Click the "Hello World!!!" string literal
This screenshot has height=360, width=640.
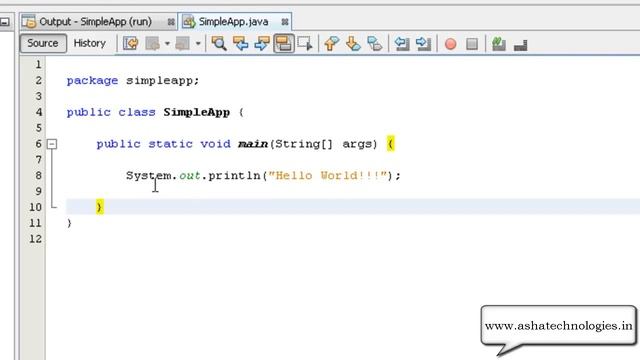click(x=328, y=176)
